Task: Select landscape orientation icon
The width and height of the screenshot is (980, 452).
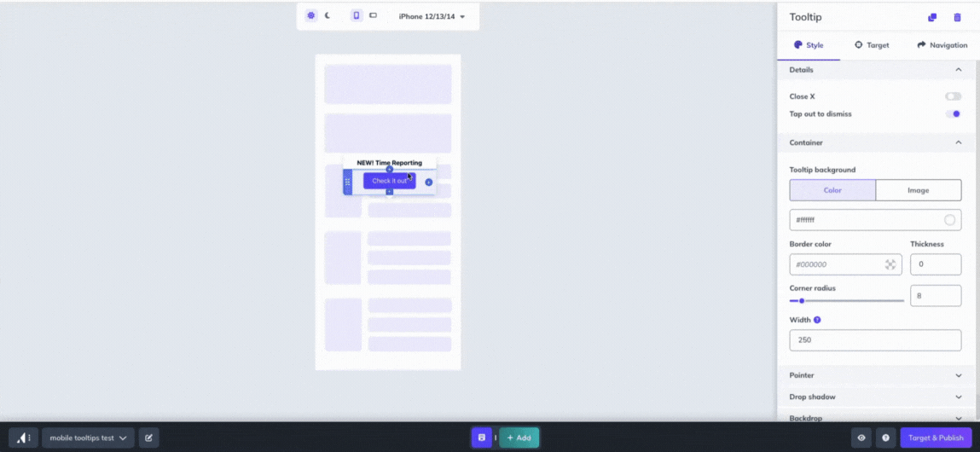Action: 373,15
